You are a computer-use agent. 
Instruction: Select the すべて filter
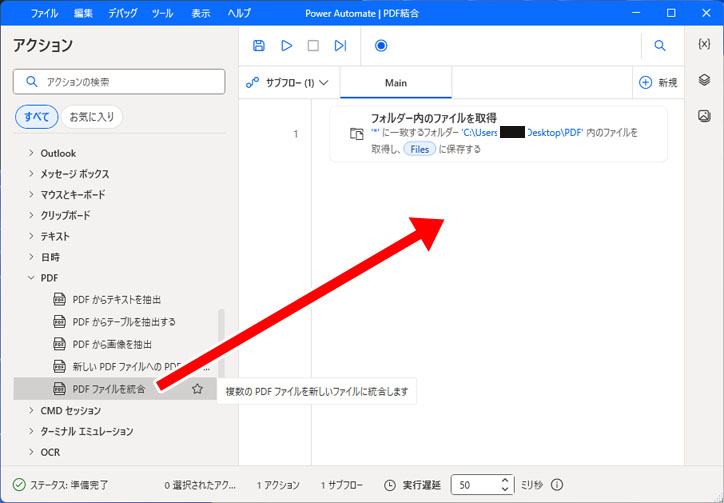tap(36, 117)
